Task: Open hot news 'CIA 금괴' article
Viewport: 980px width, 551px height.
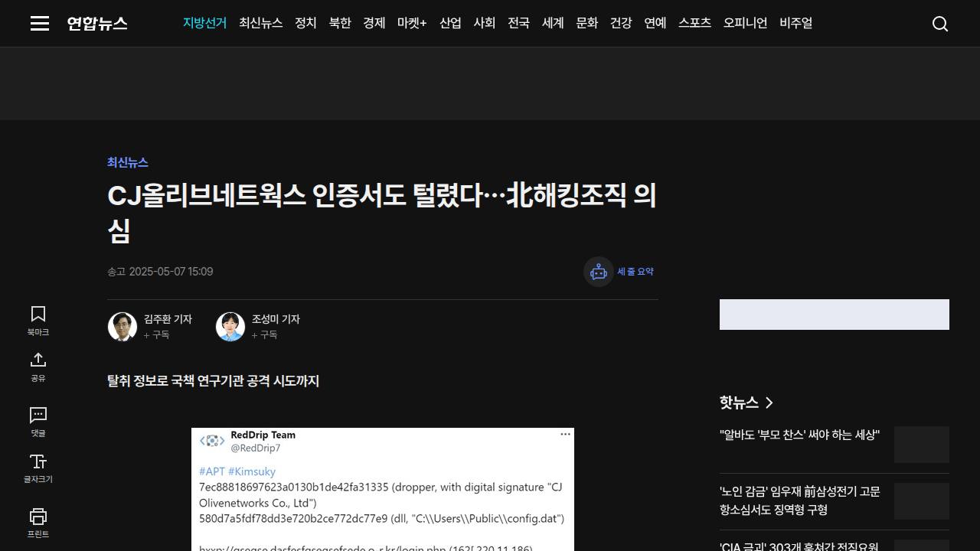Action: [x=800, y=546]
